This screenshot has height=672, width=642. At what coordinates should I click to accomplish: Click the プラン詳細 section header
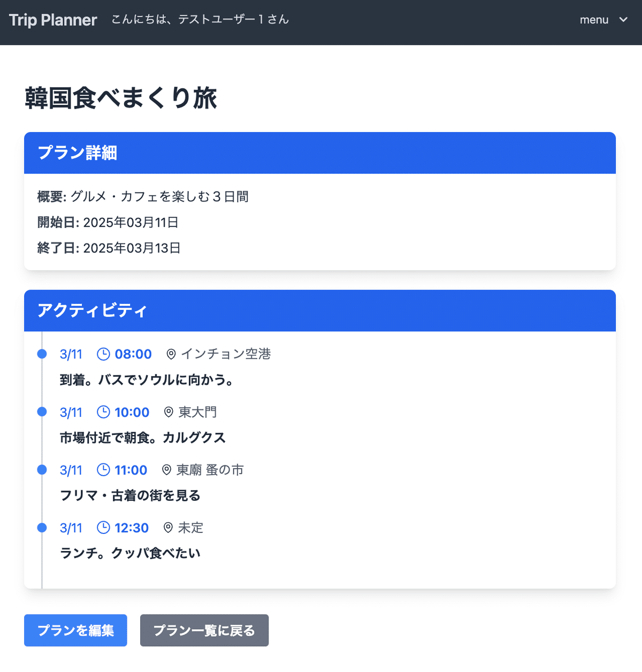320,153
